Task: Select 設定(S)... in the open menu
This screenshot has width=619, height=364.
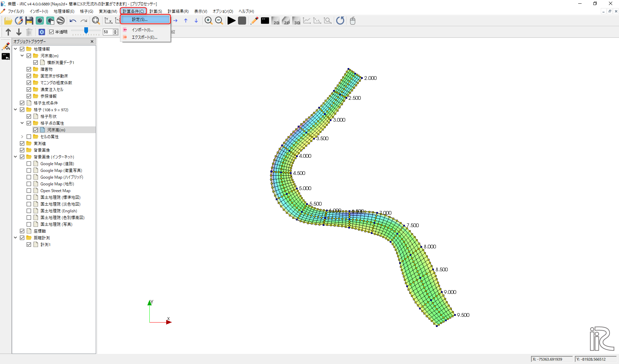Action: (146, 20)
